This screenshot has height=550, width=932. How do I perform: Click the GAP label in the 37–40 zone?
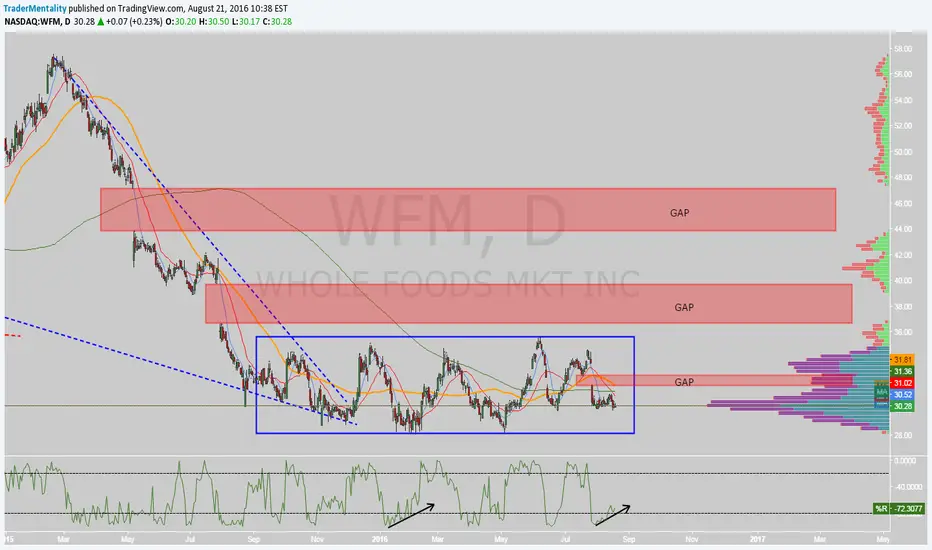tap(684, 307)
